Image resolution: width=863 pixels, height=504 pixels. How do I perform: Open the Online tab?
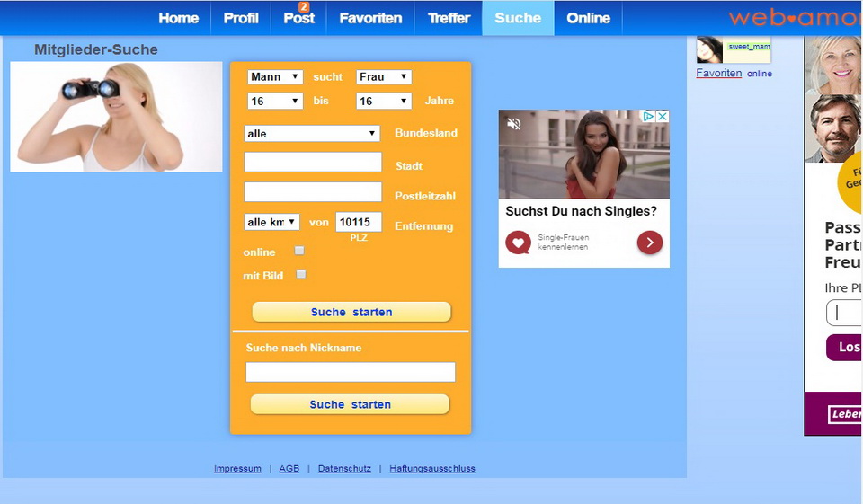pyautogui.click(x=588, y=18)
